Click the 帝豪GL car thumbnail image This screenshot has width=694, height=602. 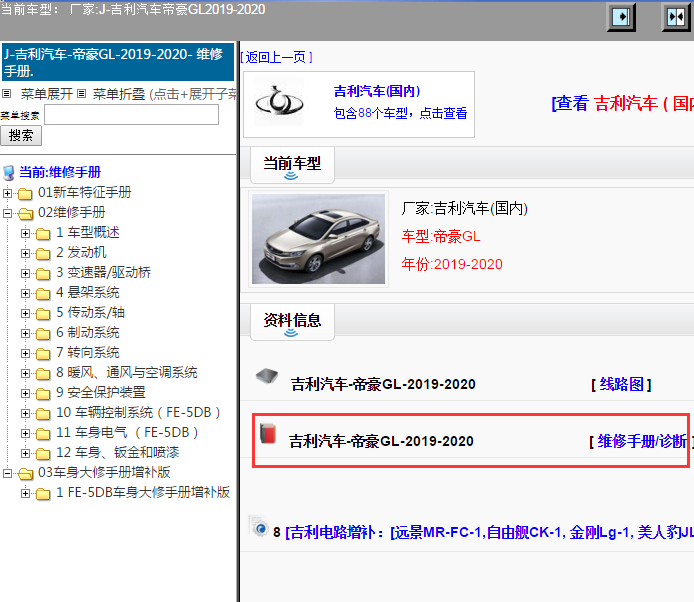coord(318,239)
